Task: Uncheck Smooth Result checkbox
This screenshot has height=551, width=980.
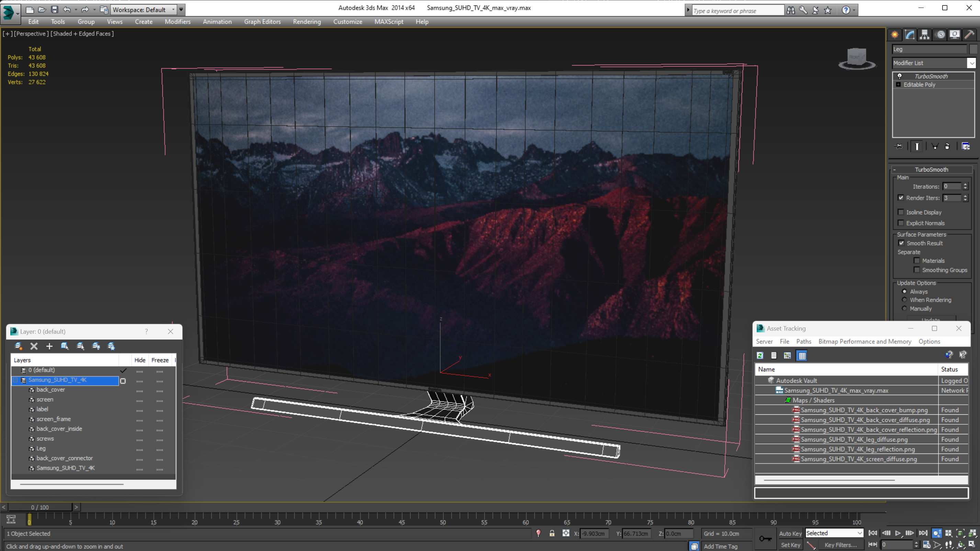Action: click(x=901, y=243)
